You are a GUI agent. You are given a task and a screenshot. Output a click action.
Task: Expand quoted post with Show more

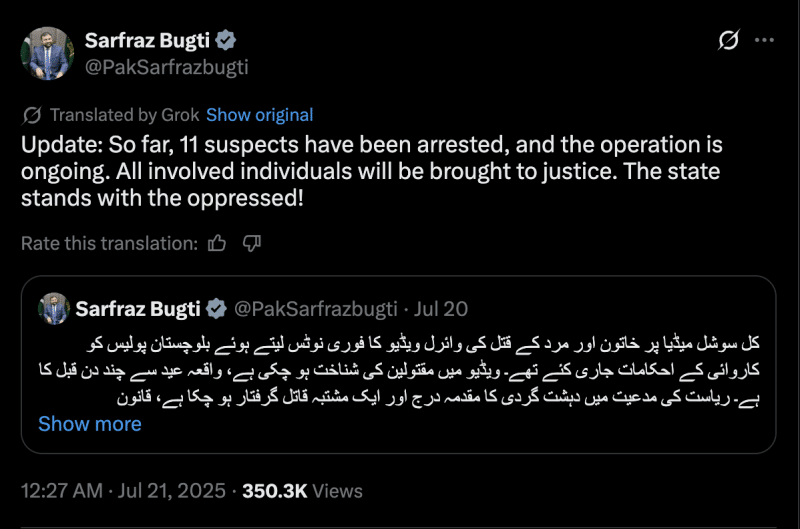pyautogui.click(x=89, y=423)
